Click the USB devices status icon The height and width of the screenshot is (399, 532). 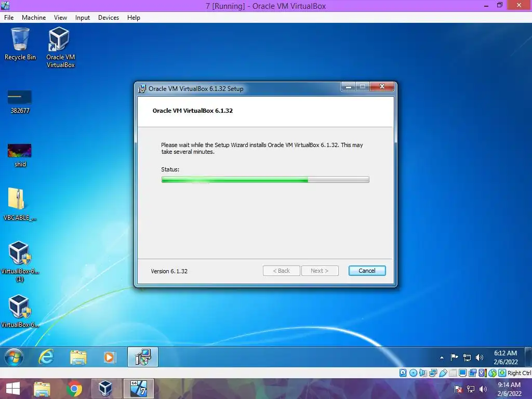[443, 373]
